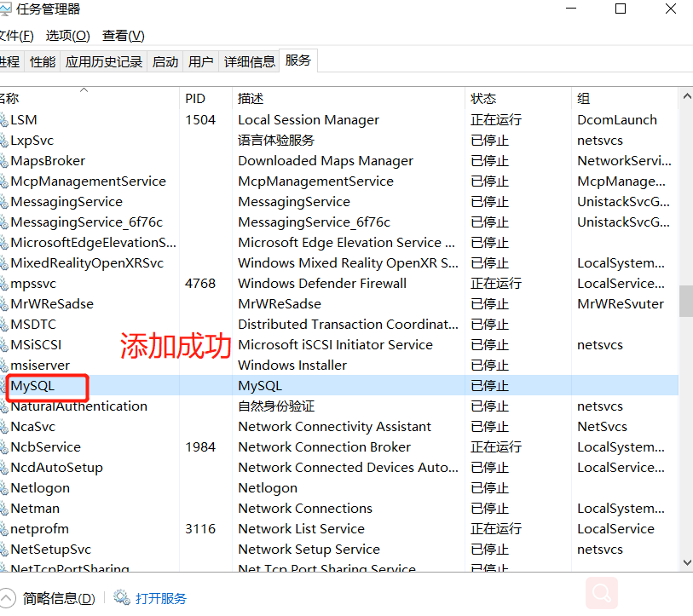Select the MessagingService service name
This screenshot has height=616, width=693.
pos(66,202)
